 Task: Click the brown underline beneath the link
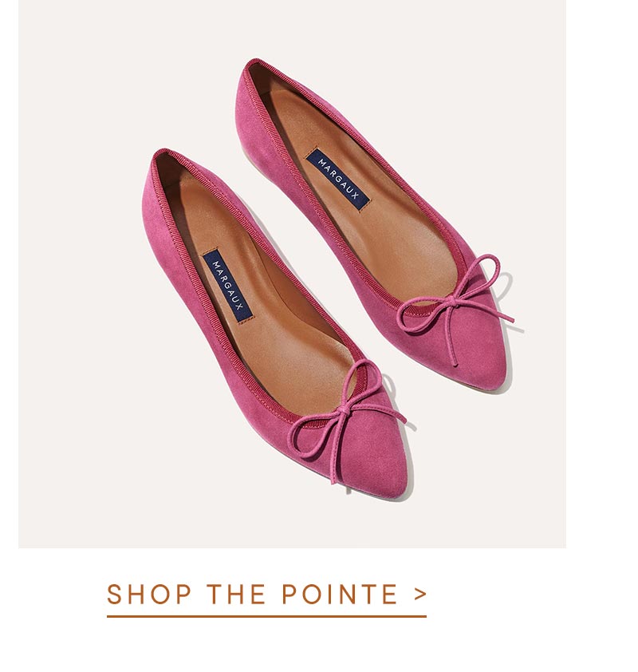tap(266, 616)
